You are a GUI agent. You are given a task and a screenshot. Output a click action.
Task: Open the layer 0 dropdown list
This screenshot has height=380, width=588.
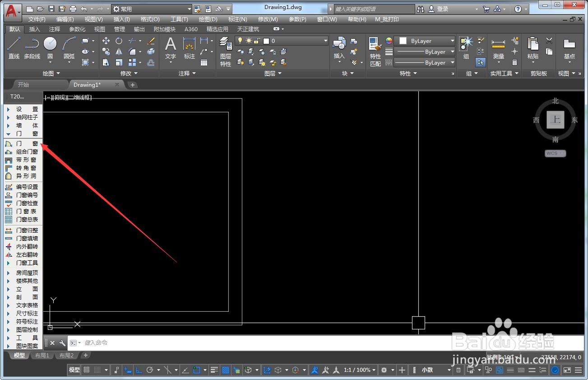tap(281, 41)
